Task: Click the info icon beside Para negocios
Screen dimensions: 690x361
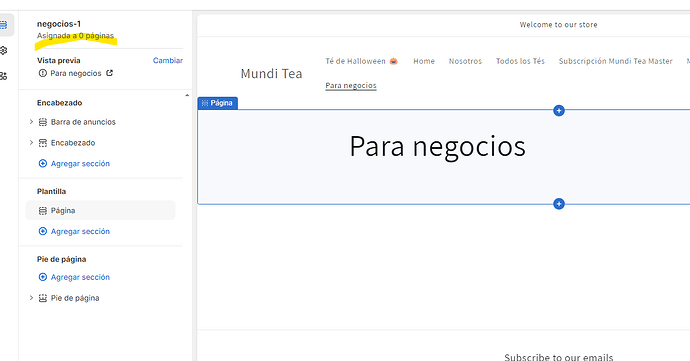Action: coord(43,73)
